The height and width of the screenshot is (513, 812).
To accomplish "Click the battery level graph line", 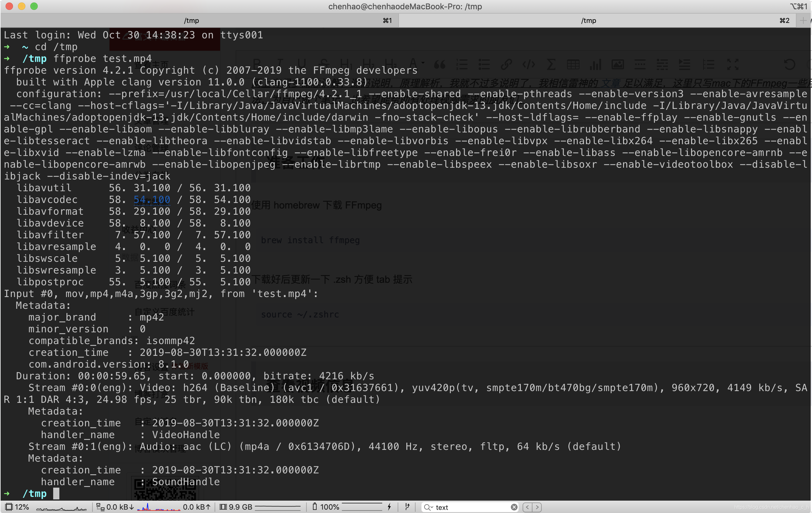I will [362, 507].
